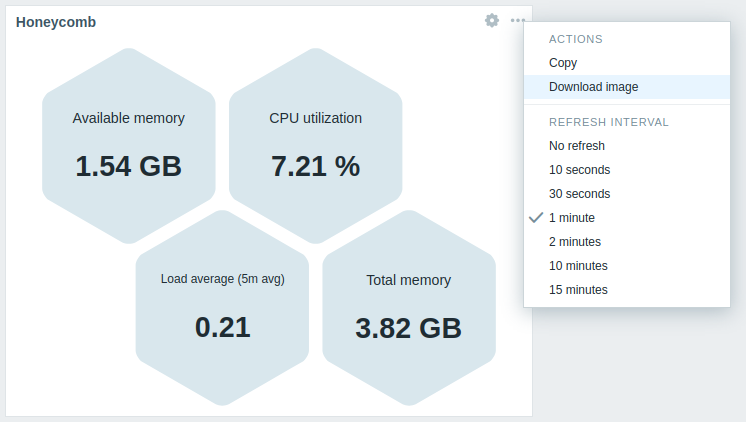Click the three-dots widget actions icon
Viewport: 746px width, 422px height.
(518, 20)
